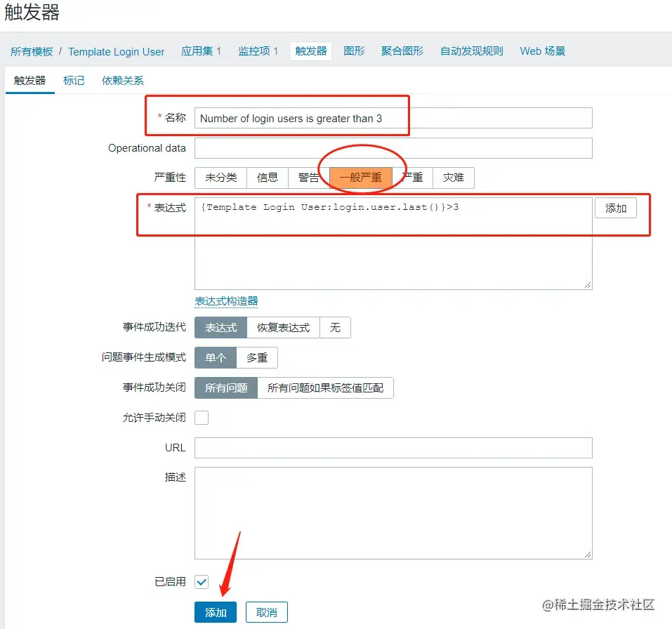Open the 所有模板 breadcrumb link
Screen dimensions: 672x629
coord(32,51)
